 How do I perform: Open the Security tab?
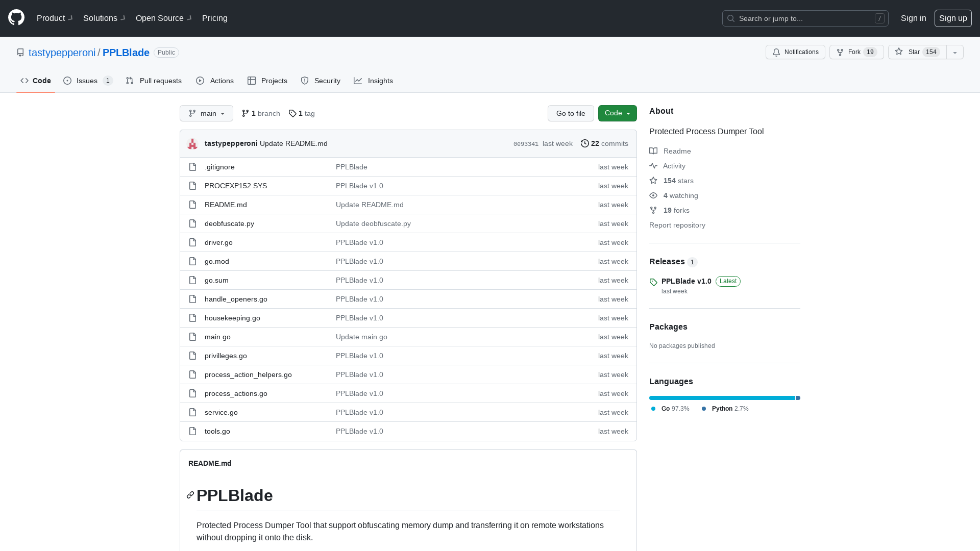point(321,81)
